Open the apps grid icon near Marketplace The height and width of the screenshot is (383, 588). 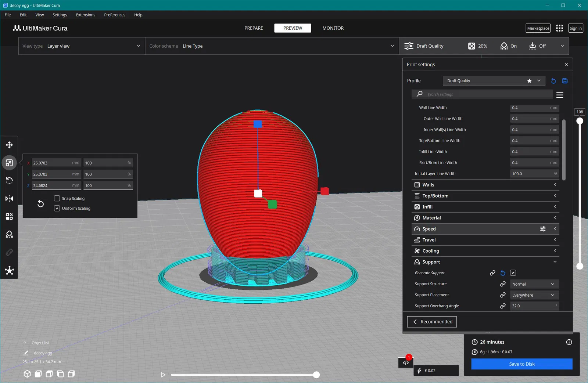click(x=559, y=28)
